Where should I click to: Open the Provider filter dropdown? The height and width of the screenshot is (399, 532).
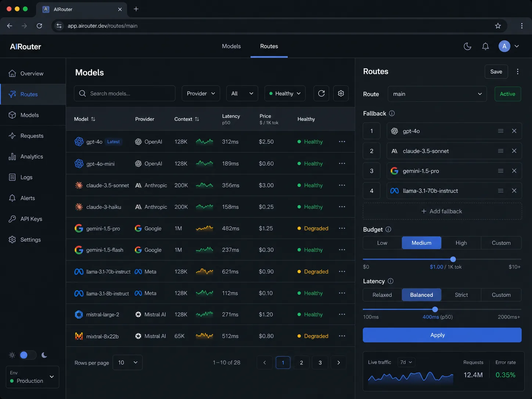(x=201, y=93)
